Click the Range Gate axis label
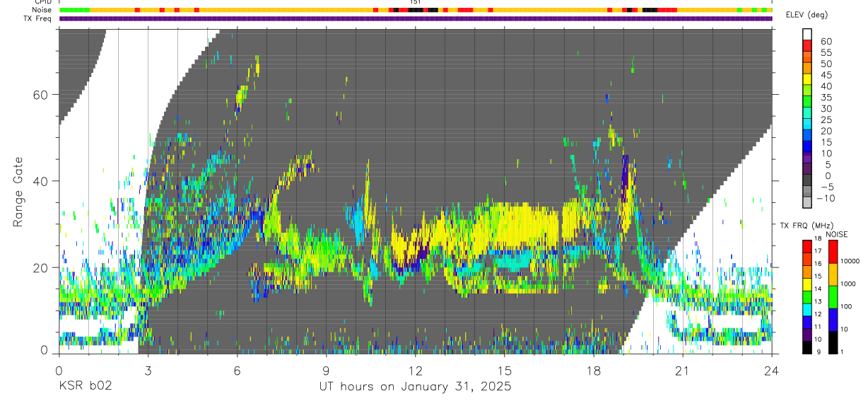 [x=19, y=192]
